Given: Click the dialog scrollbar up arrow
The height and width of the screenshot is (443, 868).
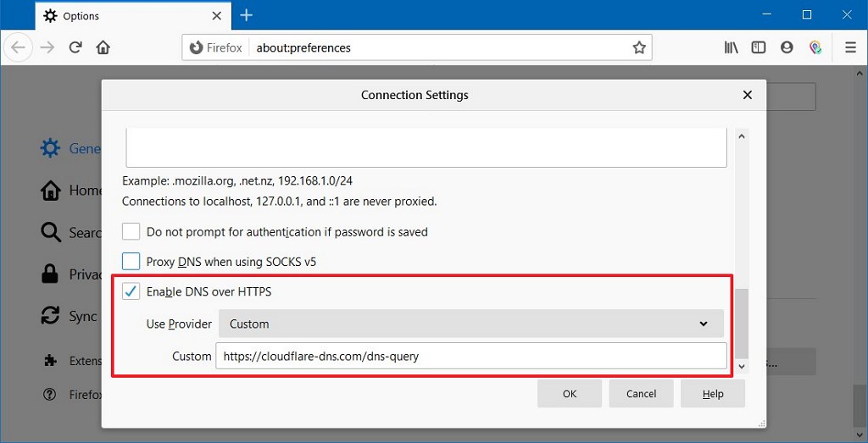Looking at the screenshot, I should (742, 136).
